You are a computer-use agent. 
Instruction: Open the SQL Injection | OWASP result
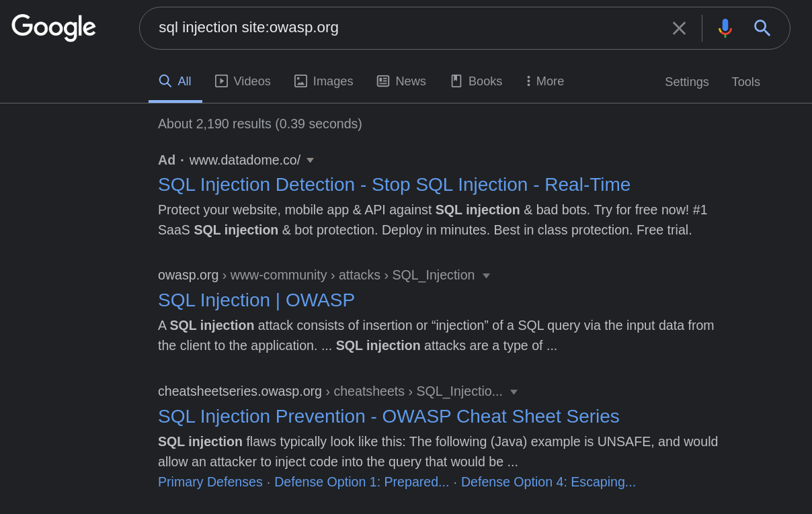coord(256,300)
